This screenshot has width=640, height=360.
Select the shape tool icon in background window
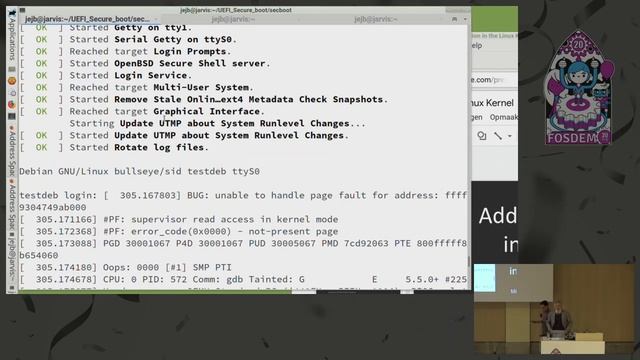[482, 136]
